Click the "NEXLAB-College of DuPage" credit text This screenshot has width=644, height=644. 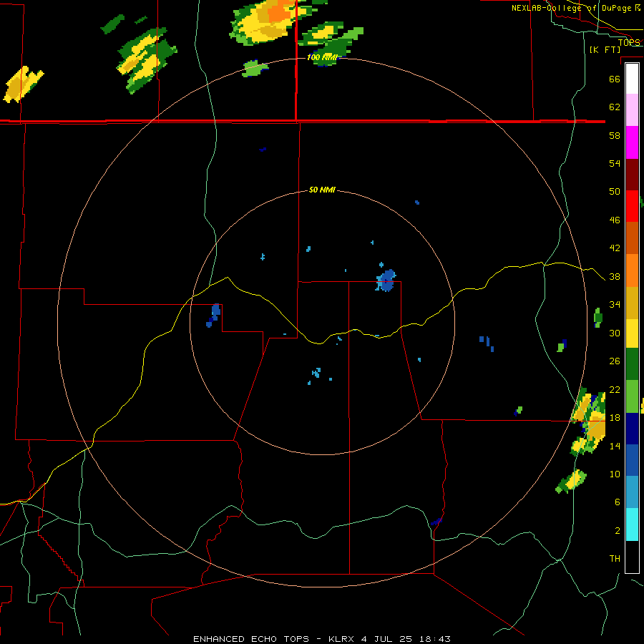pyautogui.click(x=571, y=8)
